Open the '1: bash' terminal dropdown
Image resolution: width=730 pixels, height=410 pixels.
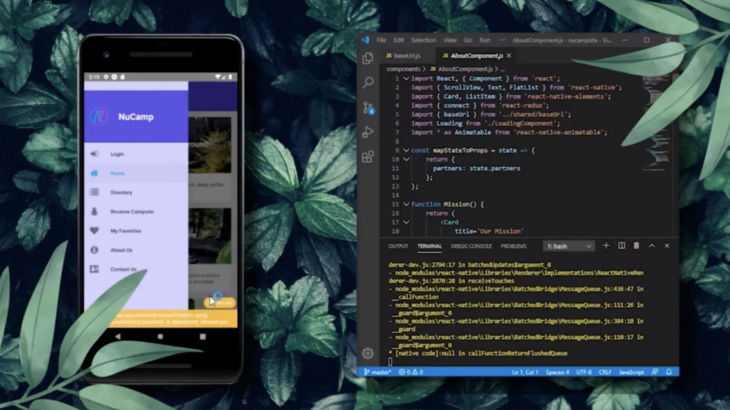pos(568,246)
